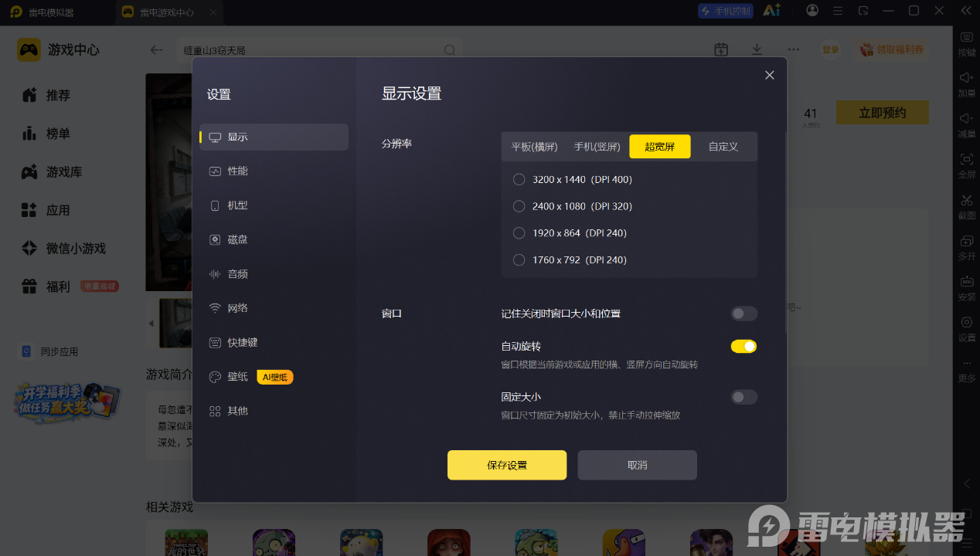Image resolution: width=980 pixels, height=556 pixels.
Task: Switch to the 平板(横屏) resolution tab
Action: tap(534, 147)
